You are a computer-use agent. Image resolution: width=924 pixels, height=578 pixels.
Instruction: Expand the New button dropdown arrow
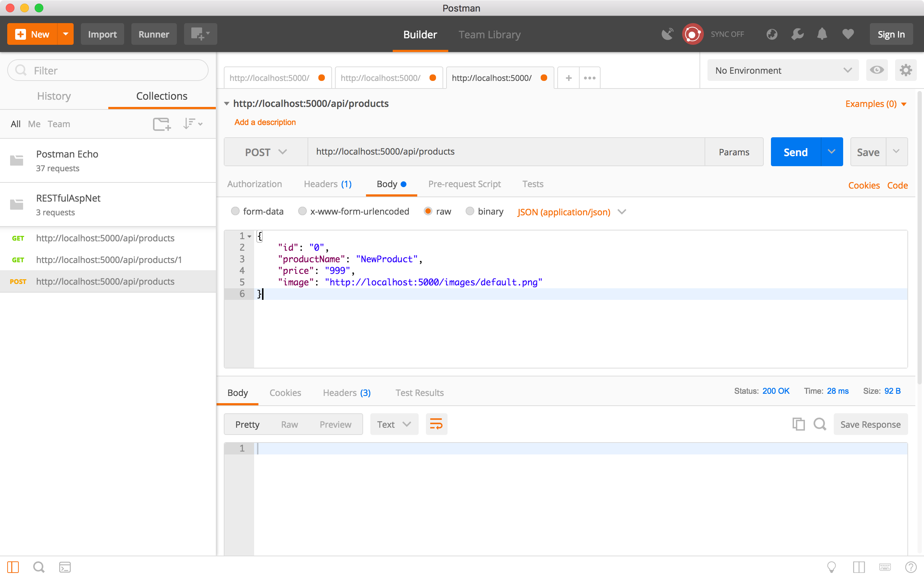(66, 34)
